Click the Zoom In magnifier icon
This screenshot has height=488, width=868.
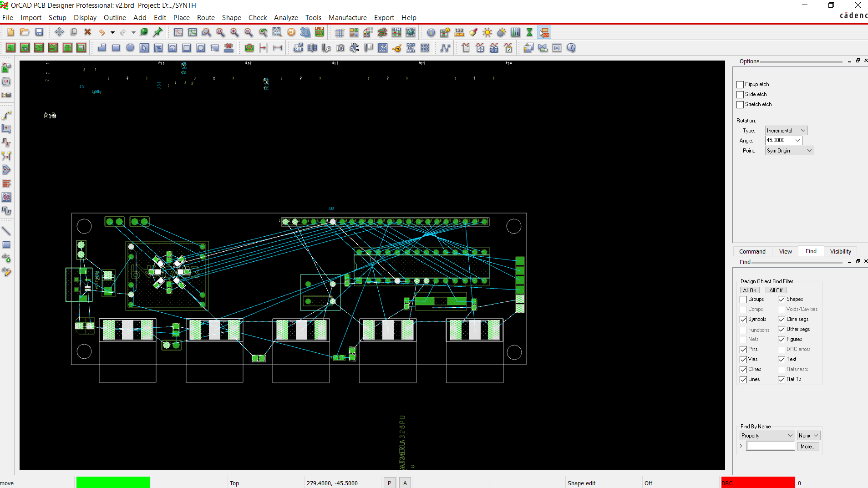point(234,32)
